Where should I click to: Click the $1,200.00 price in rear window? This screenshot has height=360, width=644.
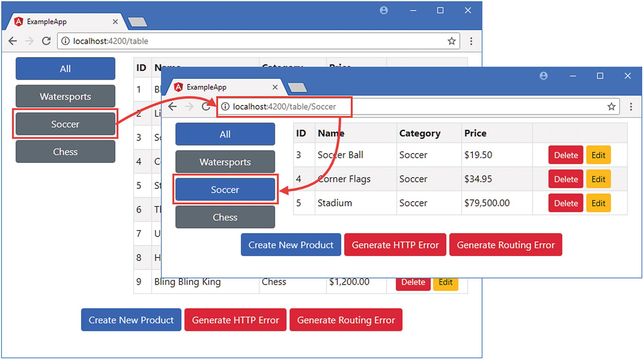pyautogui.click(x=349, y=282)
